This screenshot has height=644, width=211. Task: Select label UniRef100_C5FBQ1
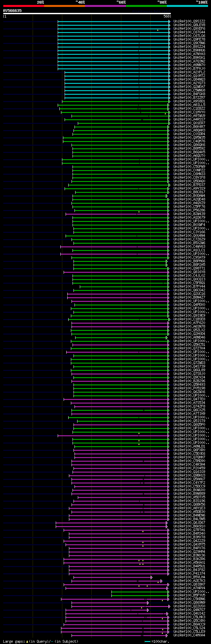click(189, 283)
